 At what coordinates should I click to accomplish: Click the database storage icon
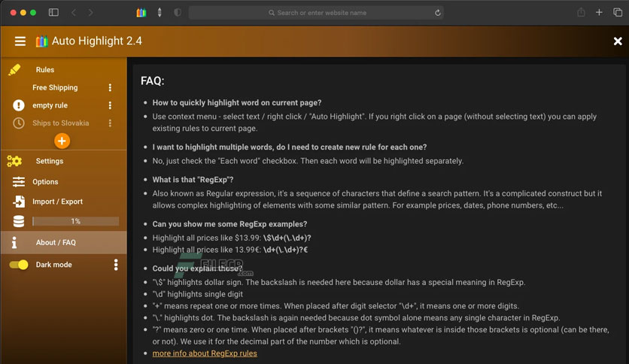point(19,221)
